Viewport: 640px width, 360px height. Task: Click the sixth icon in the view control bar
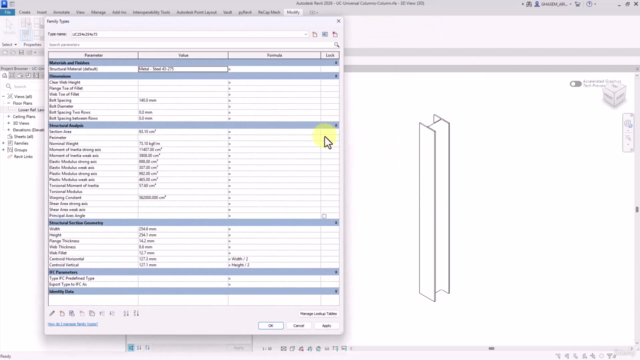point(327,349)
